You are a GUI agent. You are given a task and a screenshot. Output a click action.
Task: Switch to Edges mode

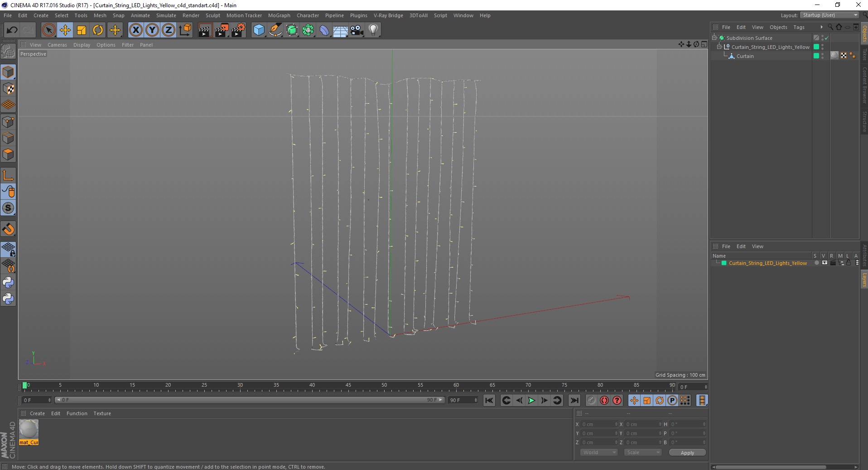click(8, 138)
